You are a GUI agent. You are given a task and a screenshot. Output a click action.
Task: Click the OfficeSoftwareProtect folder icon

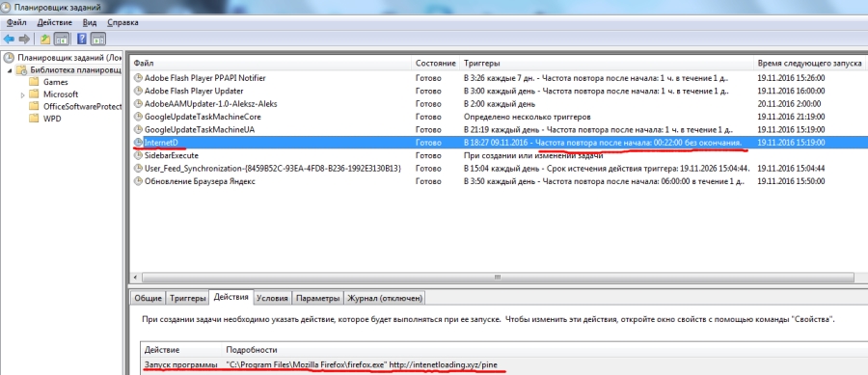[34, 106]
